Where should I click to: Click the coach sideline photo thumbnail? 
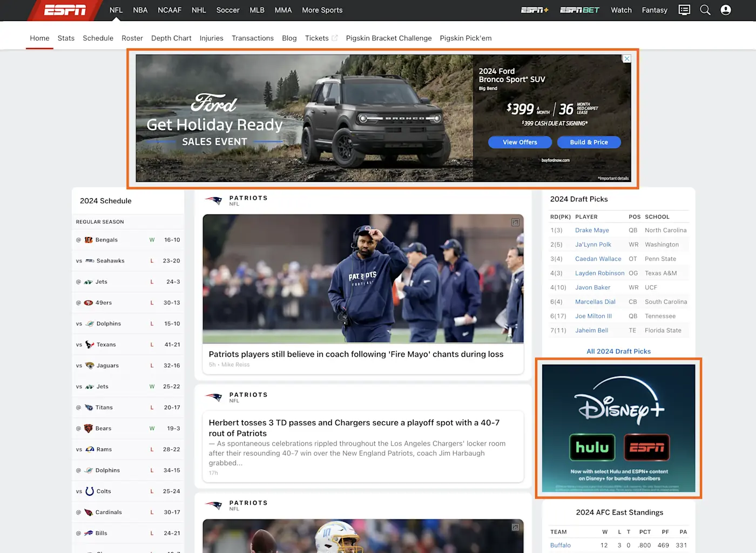(x=363, y=279)
